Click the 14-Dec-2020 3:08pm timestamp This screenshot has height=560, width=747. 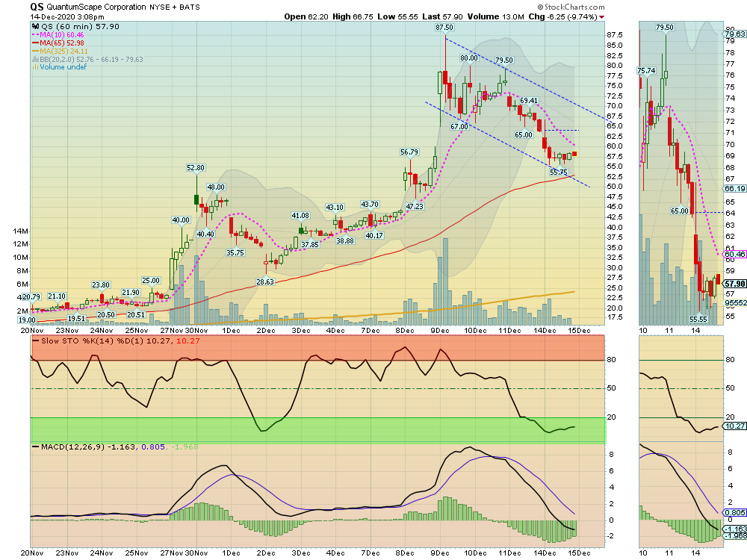click(x=67, y=17)
